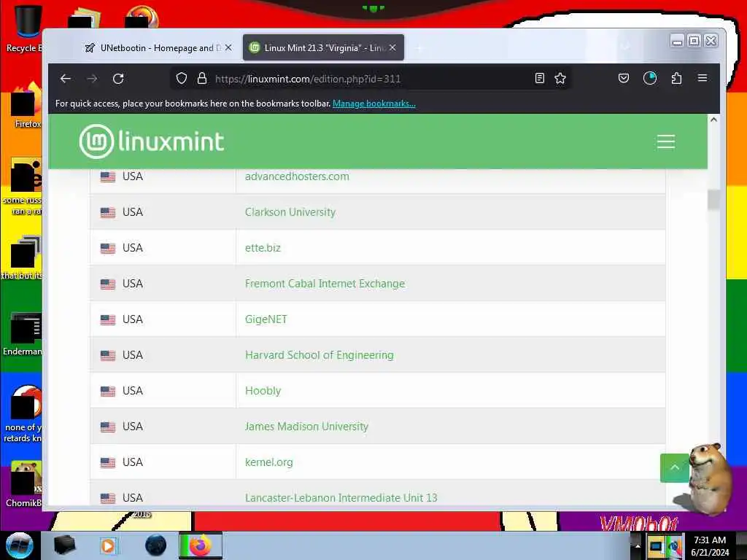The height and width of the screenshot is (560, 747).
Task: Open the Firefox desktop shortcut
Action: [x=26, y=105]
